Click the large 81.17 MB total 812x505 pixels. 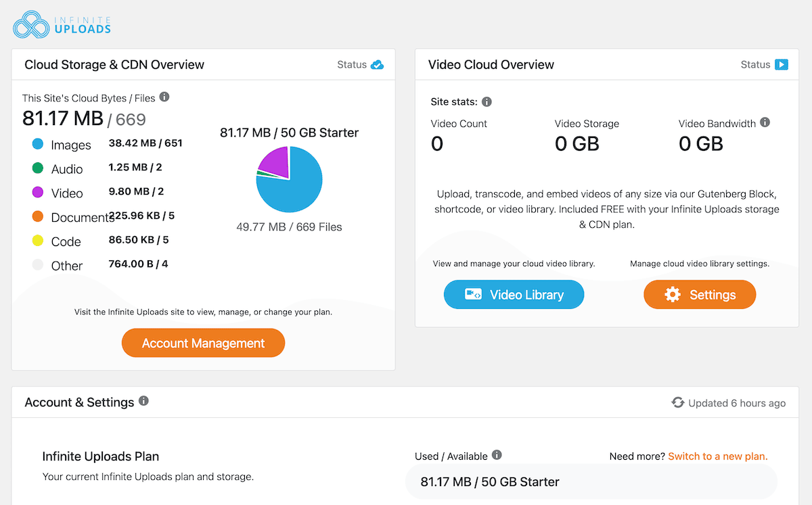pos(63,118)
